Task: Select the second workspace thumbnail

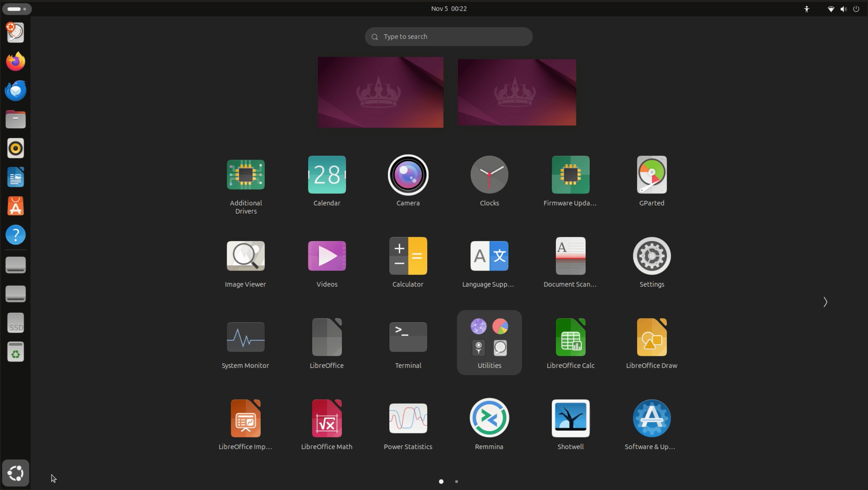Action: coord(516,92)
